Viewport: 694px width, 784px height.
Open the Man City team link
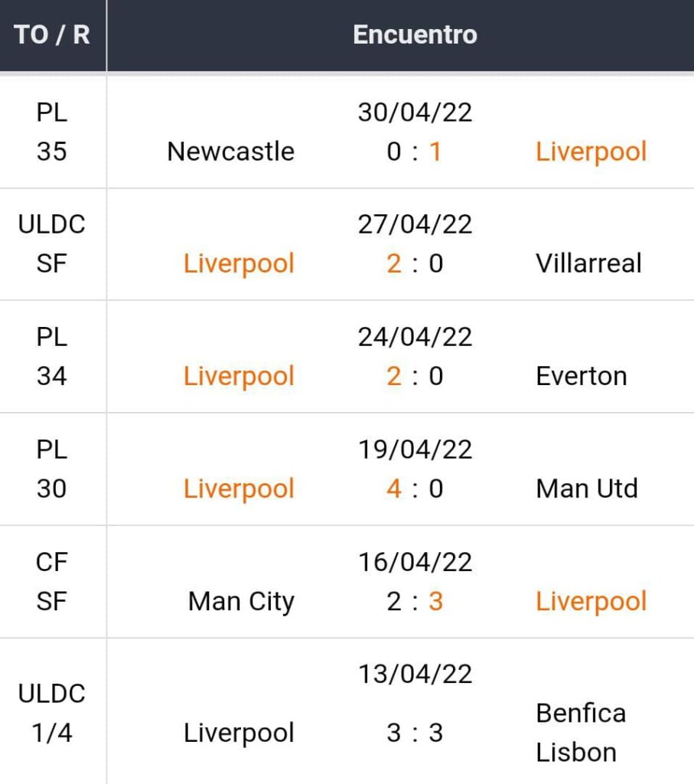tap(240, 601)
